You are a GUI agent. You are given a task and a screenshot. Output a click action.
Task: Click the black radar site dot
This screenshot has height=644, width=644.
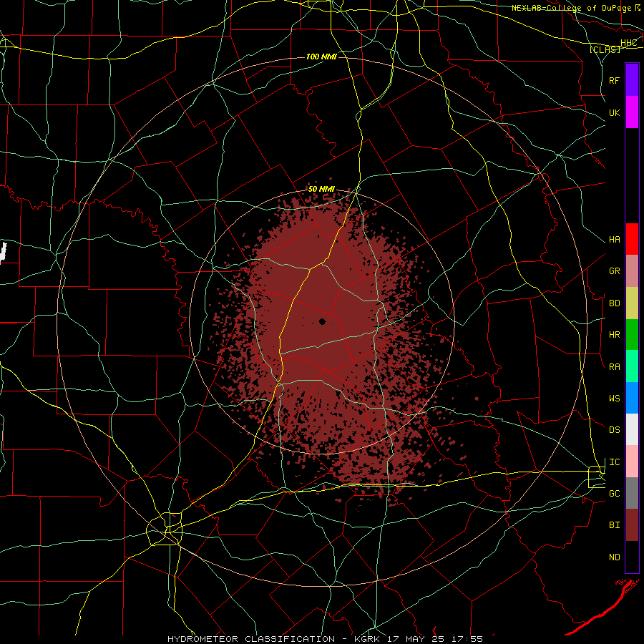coord(323,321)
